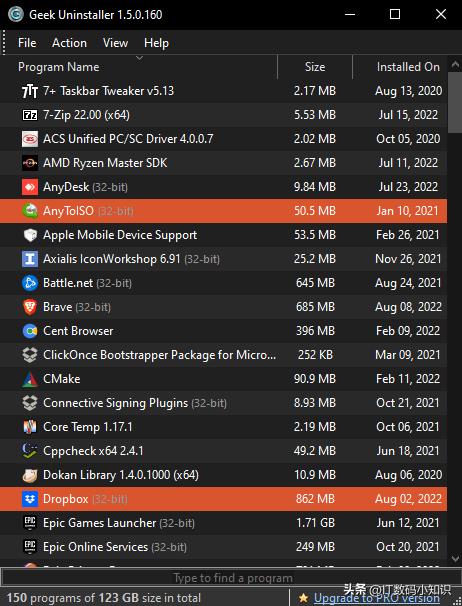The width and height of the screenshot is (462, 606).
Task: Click the sort arrow above Program Name
Action: 140,58
